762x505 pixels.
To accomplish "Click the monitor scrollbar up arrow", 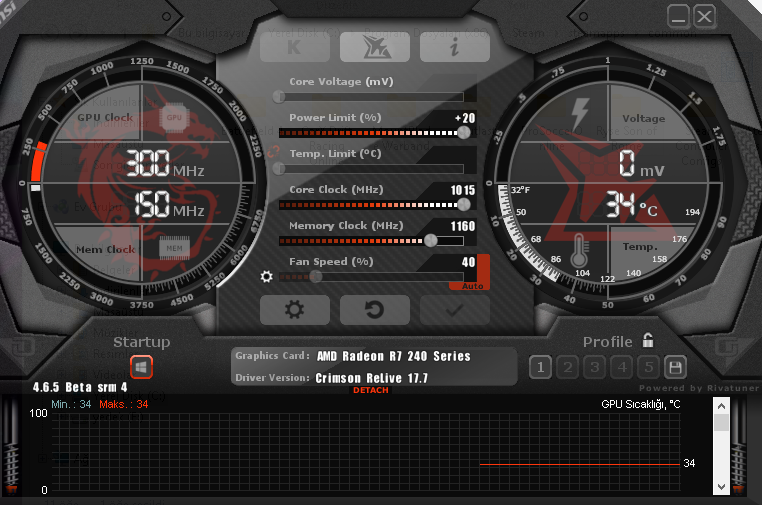I will (721, 406).
